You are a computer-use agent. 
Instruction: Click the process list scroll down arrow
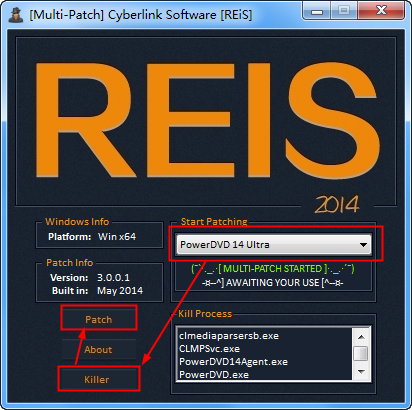click(x=361, y=371)
